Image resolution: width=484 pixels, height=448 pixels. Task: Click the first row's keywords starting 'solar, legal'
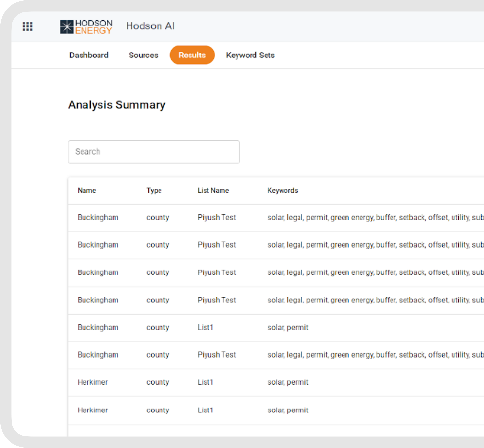tap(376, 217)
